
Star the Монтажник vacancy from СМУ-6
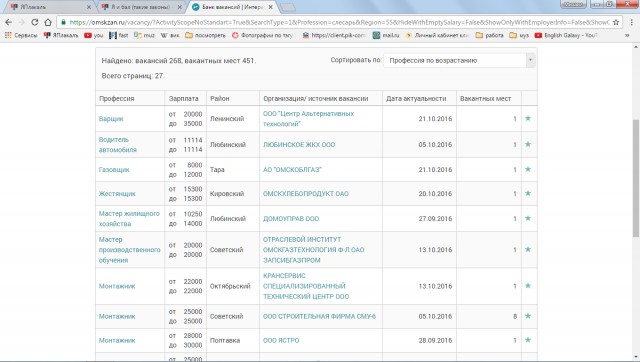[x=528, y=316]
